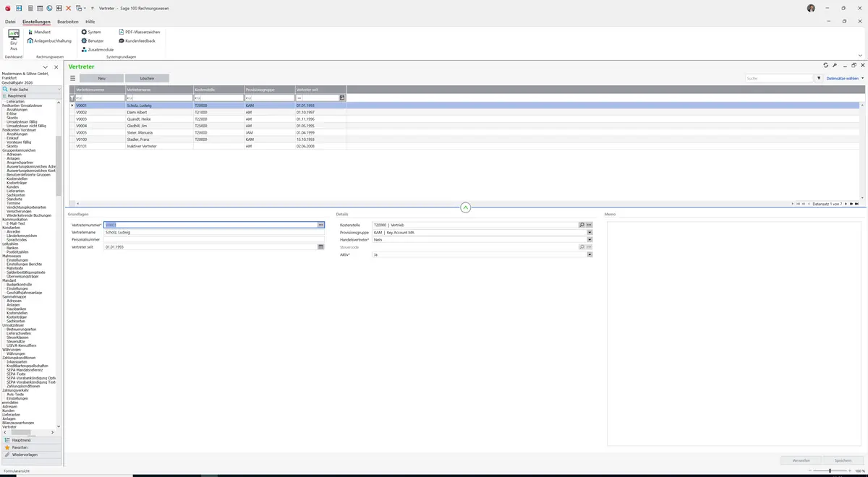Screen dimensions: 868x477
Task: Select the Inkassoarten tree item
Action: pos(17,361)
